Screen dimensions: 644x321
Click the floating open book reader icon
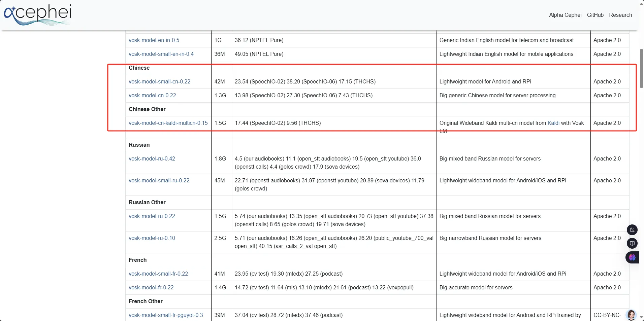[x=632, y=243]
